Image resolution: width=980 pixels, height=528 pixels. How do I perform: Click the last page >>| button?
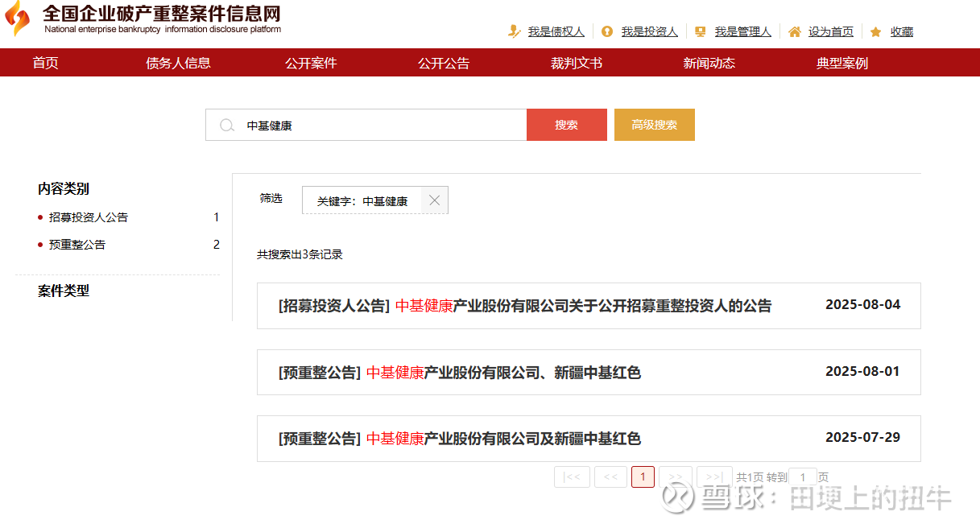click(x=714, y=476)
